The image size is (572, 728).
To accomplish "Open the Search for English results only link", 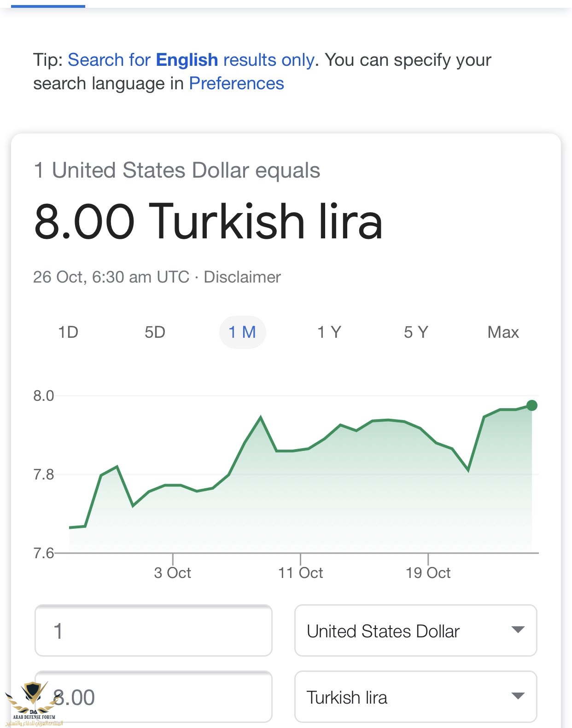I will (x=191, y=60).
